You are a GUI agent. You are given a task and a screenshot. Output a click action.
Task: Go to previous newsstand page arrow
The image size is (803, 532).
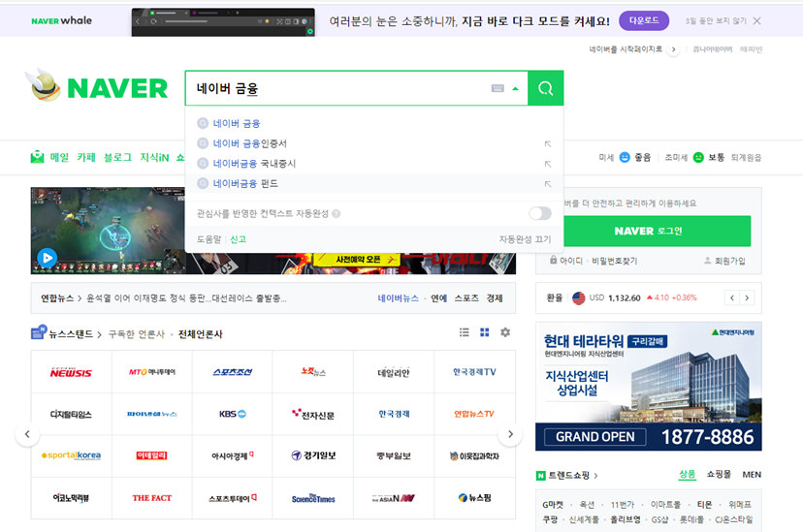coord(27,434)
